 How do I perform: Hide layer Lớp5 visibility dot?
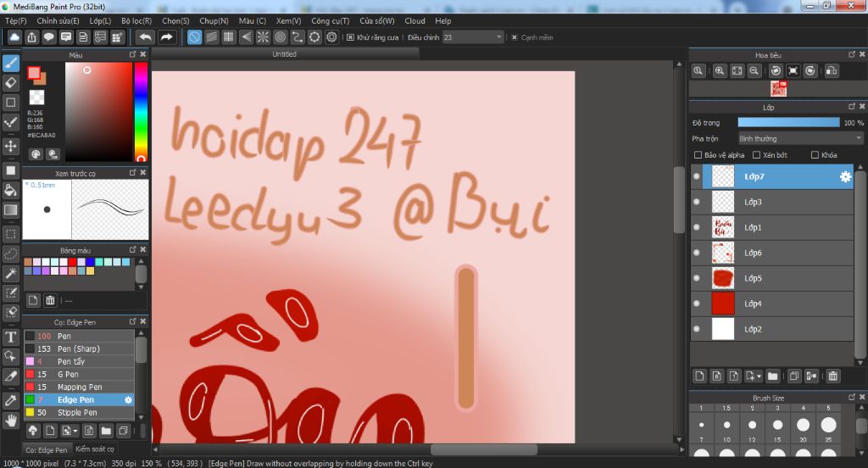[x=697, y=278]
